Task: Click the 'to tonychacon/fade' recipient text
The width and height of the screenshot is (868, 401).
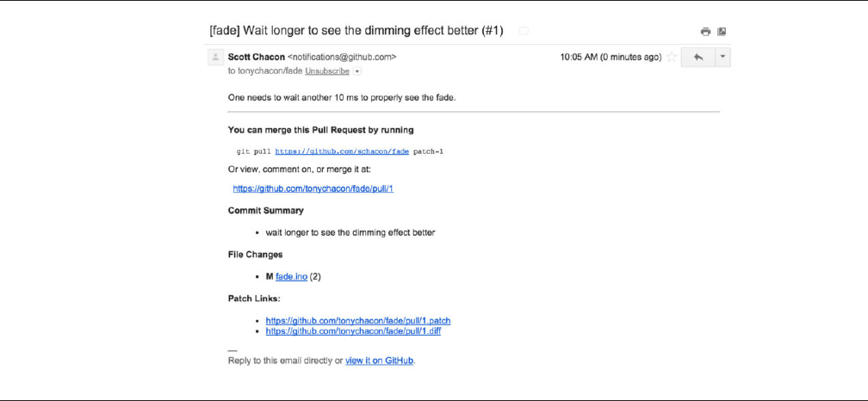Action: pos(264,71)
